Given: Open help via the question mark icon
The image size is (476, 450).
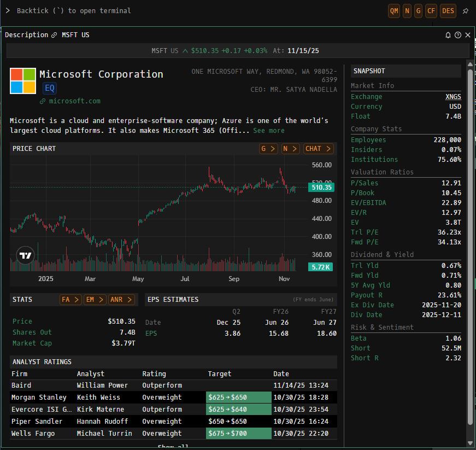Looking at the screenshot, I should [458, 35].
